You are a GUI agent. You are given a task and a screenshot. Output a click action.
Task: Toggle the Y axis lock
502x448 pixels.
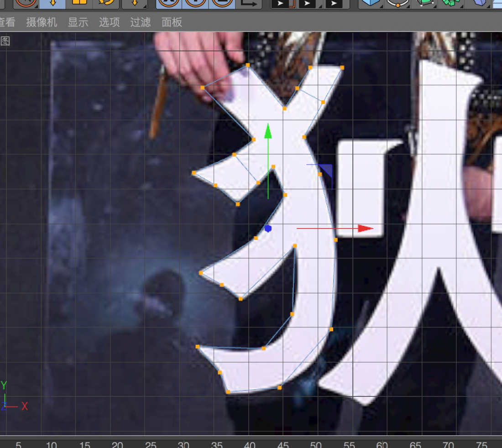click(196, 4)
